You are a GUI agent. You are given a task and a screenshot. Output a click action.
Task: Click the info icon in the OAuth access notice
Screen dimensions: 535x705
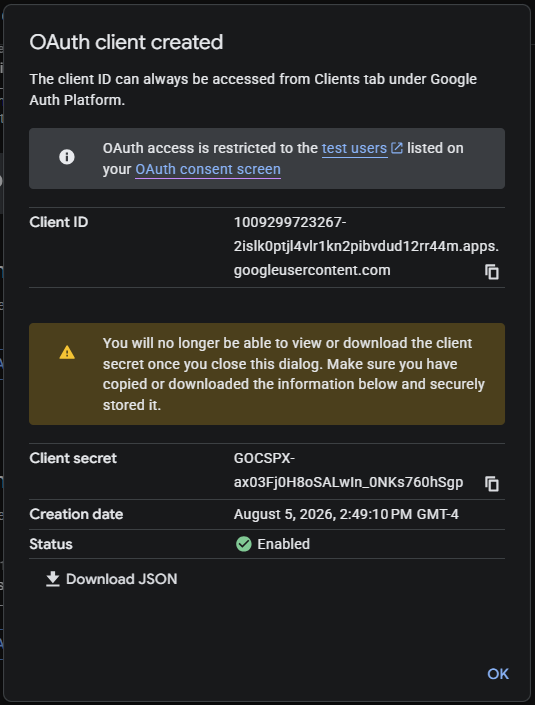pyautogui.click(x=67, y=157)
